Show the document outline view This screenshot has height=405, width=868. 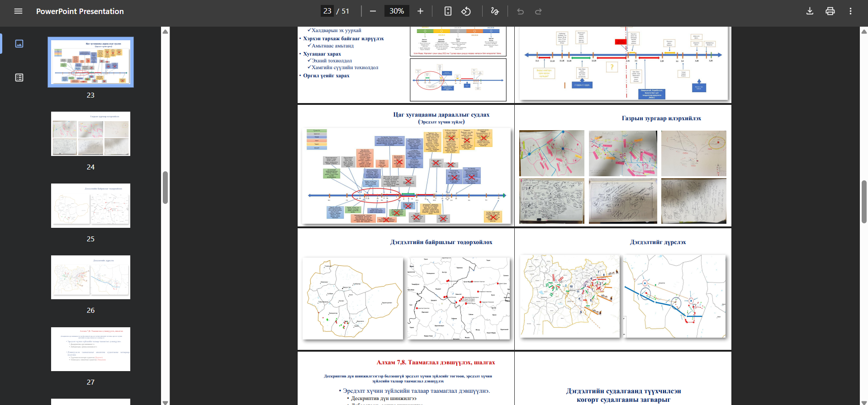click(x=19, y=78)
